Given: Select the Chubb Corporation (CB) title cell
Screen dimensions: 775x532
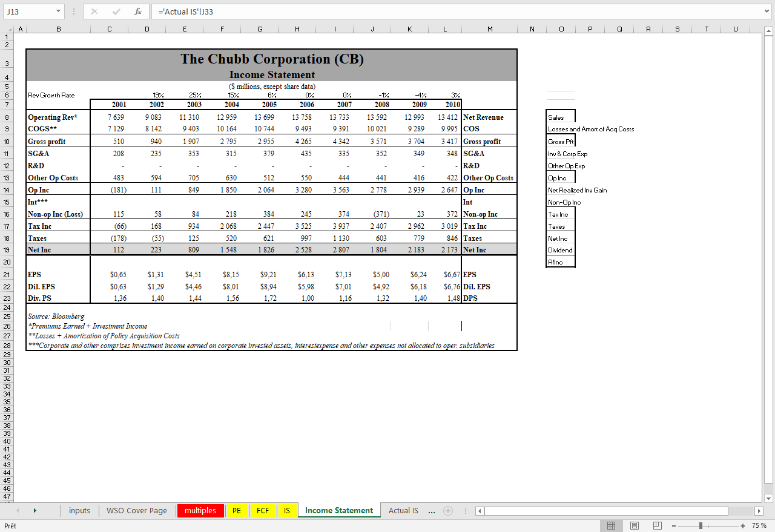Looking at the screenshot, I should pyautogui.click(x=272, y=59).
